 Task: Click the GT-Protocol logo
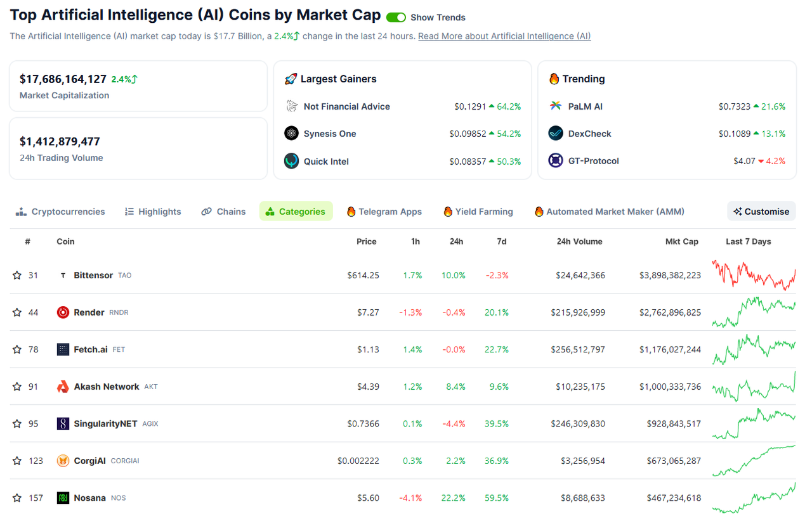tap(556, 161)
